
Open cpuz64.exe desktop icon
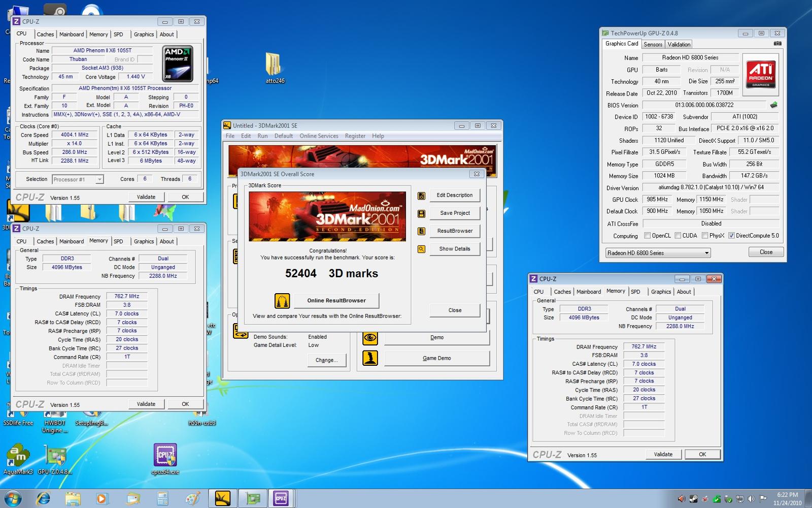tap(165, 459)
